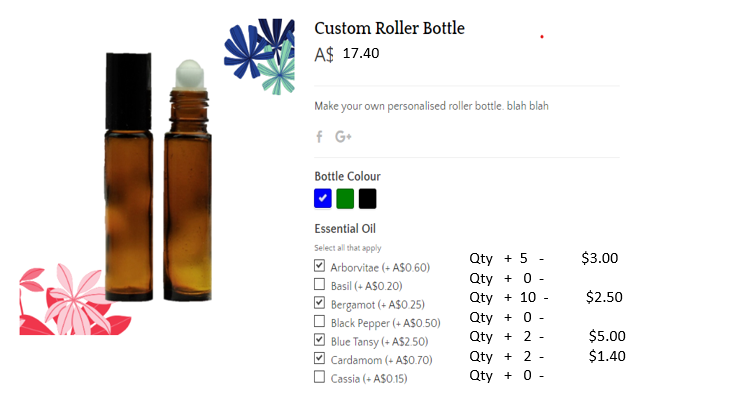Check the Cassia essential oil option
Image resolution: width=751 pixels, height=407 pixels.
(319, 377)
